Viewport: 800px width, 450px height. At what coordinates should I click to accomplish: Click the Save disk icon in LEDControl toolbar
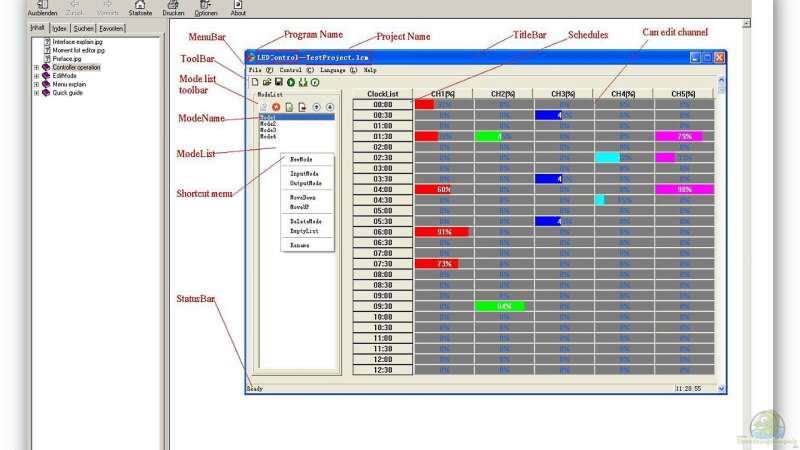point(279,82)
